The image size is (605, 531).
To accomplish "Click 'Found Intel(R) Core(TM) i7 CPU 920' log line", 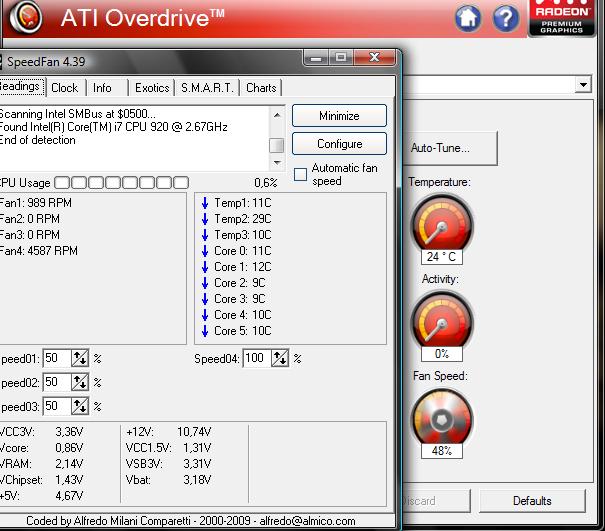I will [114, 127].
